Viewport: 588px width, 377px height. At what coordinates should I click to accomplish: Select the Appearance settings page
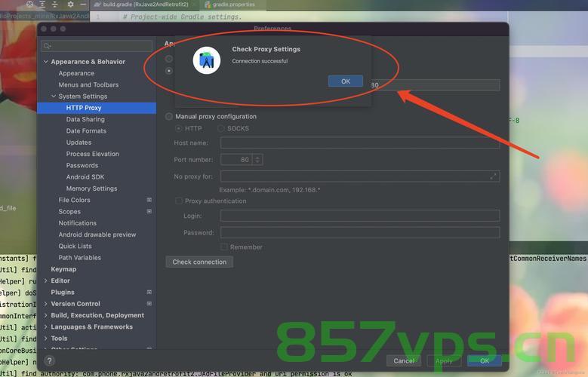click(76, 73)
